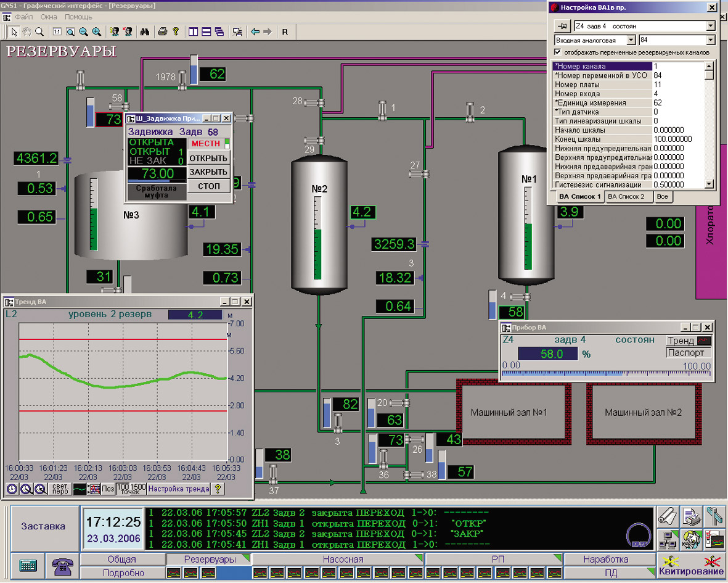
Task: Open the 'Окна' menu
Action: pos(49,17)
